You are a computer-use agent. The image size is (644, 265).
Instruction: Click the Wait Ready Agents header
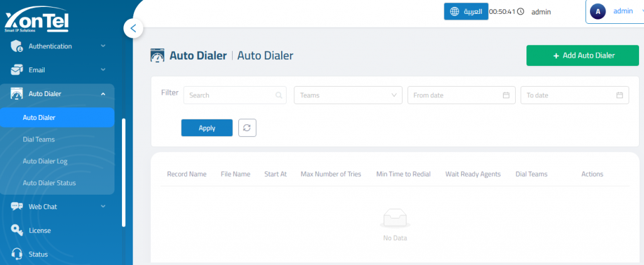[473, 174]
